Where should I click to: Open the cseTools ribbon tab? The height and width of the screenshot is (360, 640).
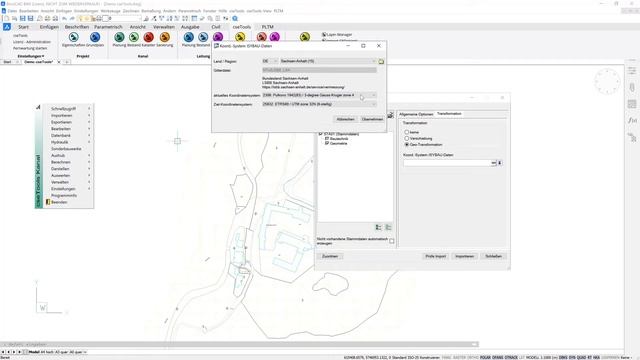(242, 27)
